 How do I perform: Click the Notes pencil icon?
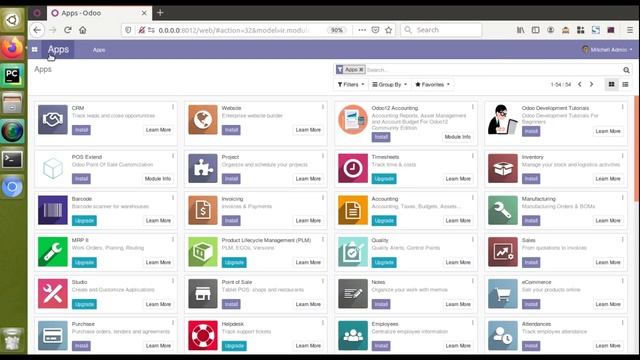[x=353, y=294]
